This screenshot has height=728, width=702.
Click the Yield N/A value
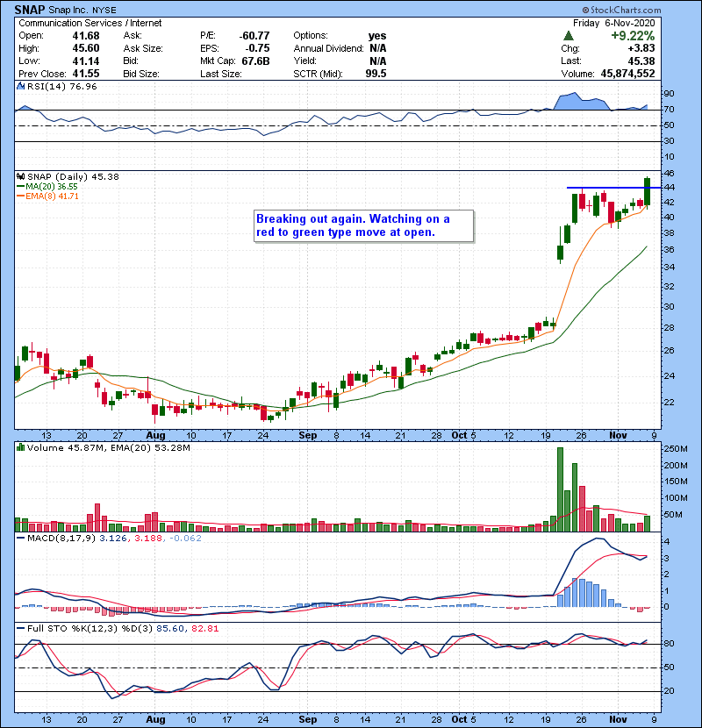pyautogui.click(x=378, y=61)
